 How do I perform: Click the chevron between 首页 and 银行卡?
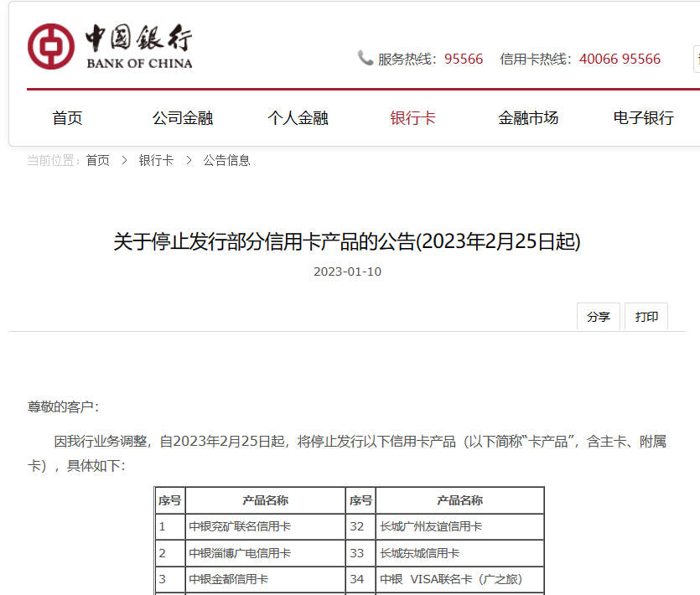point(125,160)
